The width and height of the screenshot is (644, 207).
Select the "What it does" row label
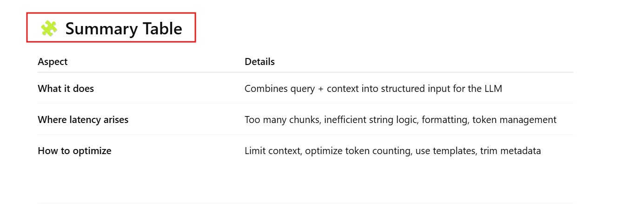(66, 89)
